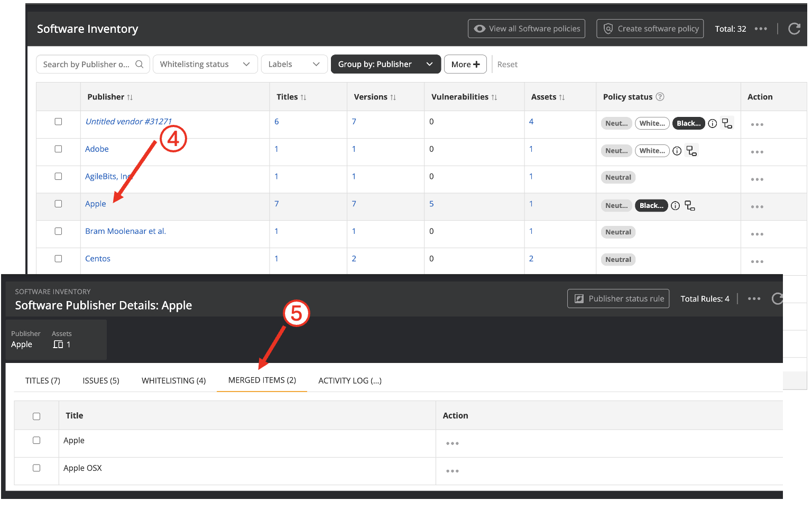Click the Black... status badge for Apple
Screen dimensions: 812x509
pyautogui.click(x=651, y=206)
